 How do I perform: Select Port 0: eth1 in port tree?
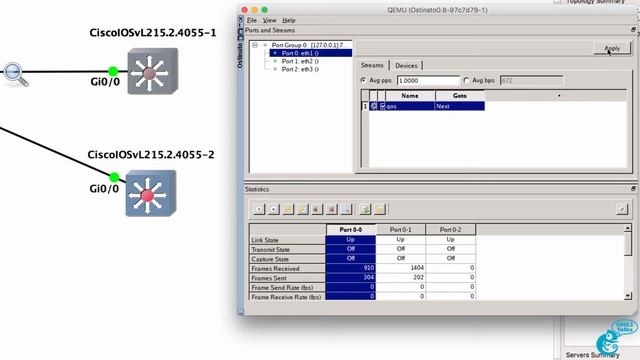click(x=311, y=53)
